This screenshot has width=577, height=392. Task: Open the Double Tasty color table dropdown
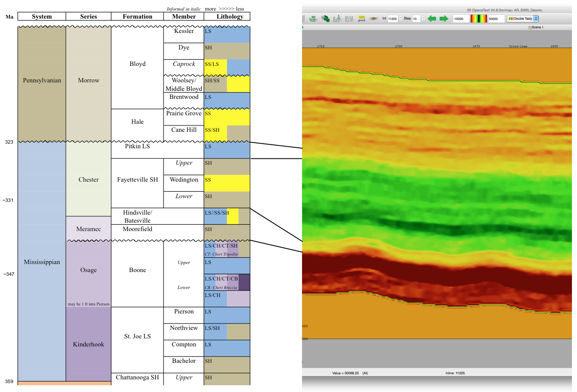(523, 19)
